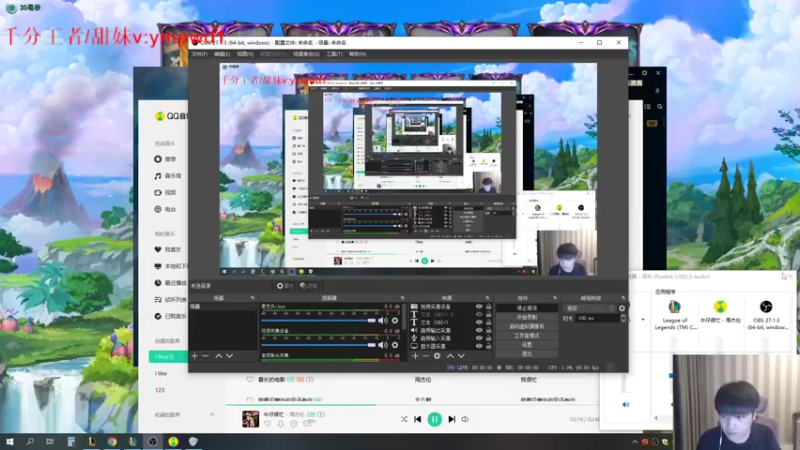Open the 场景集合(S) menu in OBS

[306, 54]
